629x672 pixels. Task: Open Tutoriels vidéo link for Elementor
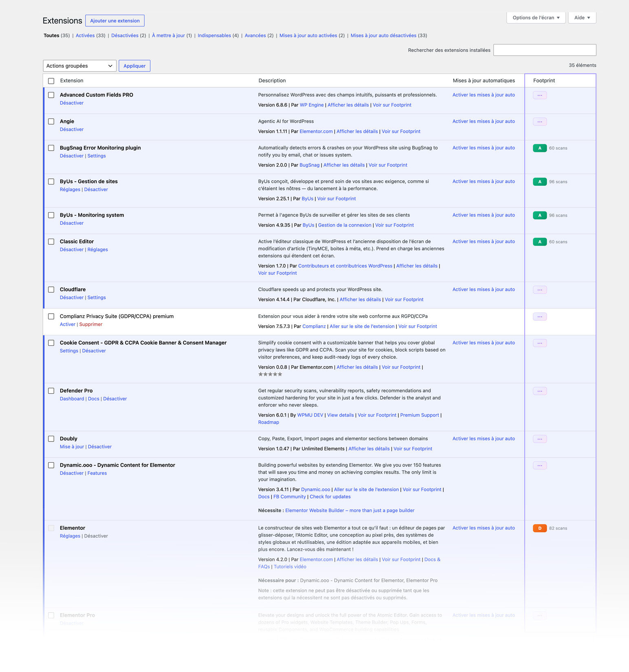(290, 567)
